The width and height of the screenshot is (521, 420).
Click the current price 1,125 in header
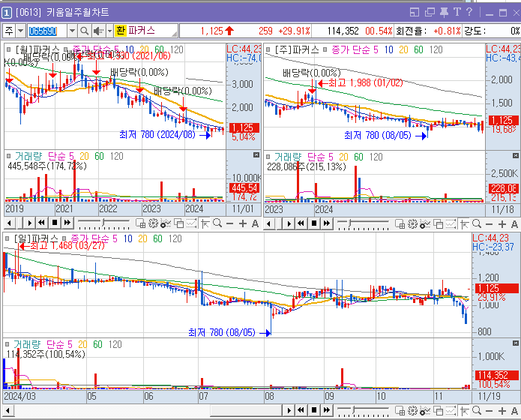[211, 31]
